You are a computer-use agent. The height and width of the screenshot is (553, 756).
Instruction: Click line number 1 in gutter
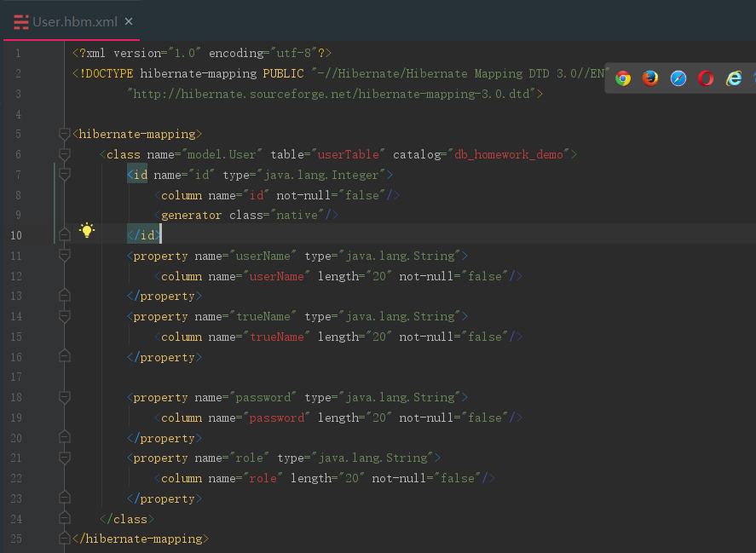(x=18, y=53)
